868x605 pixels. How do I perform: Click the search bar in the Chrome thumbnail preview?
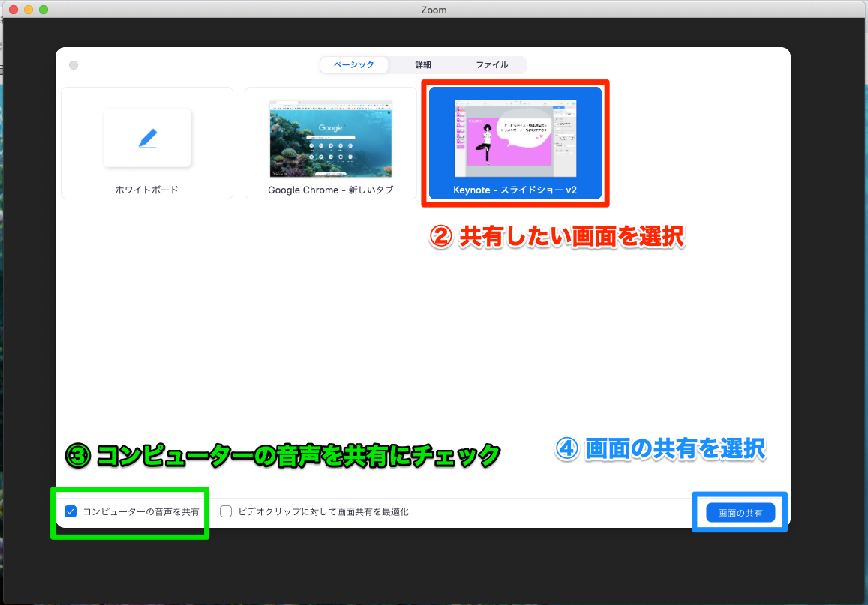pos(330,139)
